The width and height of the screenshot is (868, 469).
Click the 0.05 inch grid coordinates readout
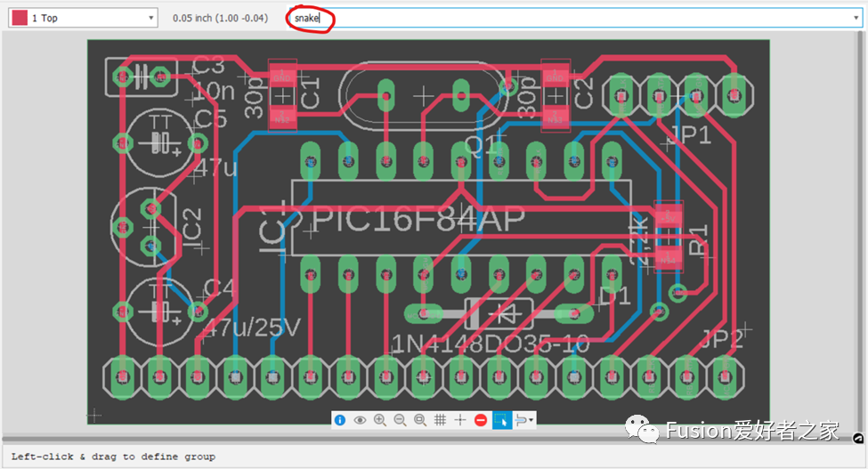tap(220, 18)
